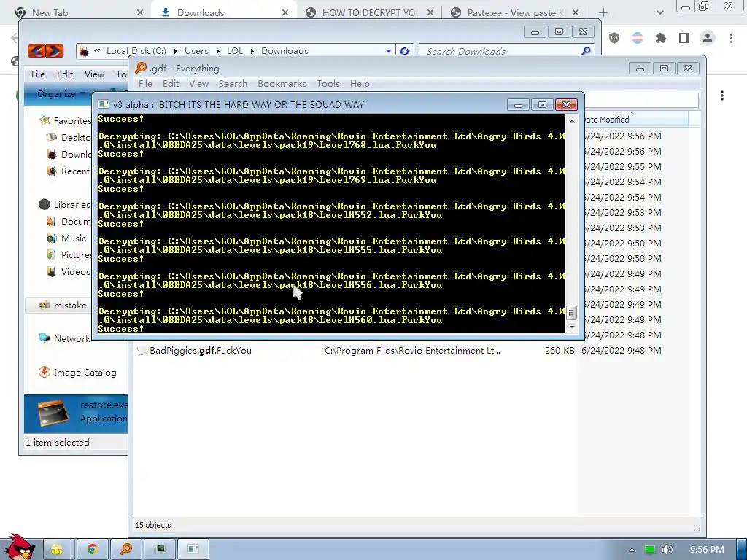Image resolution: width=747 pixels, height=560 pixels.
Task: Click the uBlock shield extension icon
Action: pyautogui.click(x=614, y=38)
